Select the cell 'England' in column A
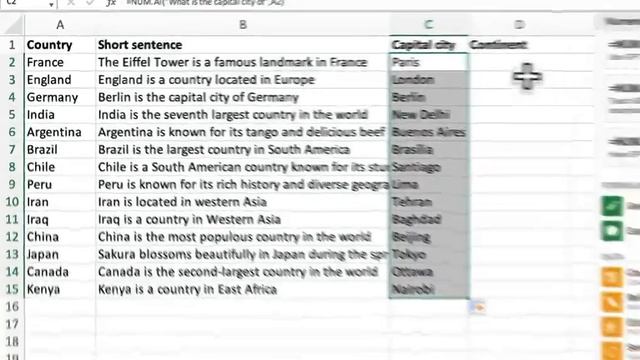The image size is (640, 360). click(60, 80)
